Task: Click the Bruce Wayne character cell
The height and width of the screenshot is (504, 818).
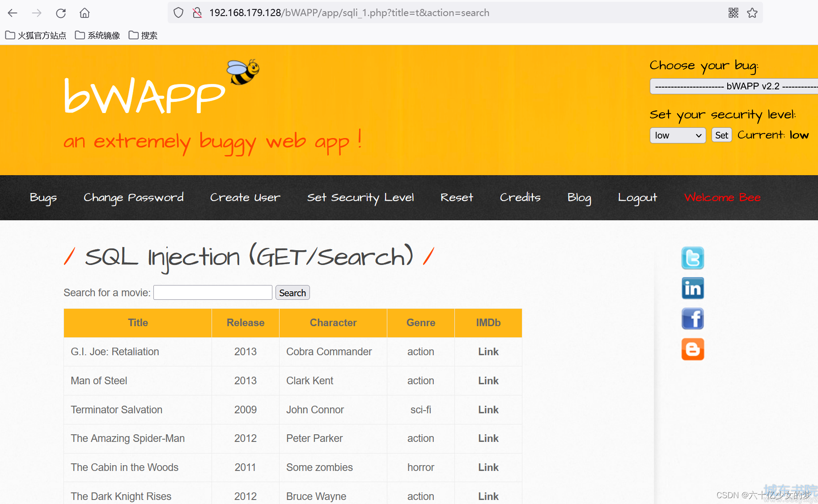Action: click(333, 493)
